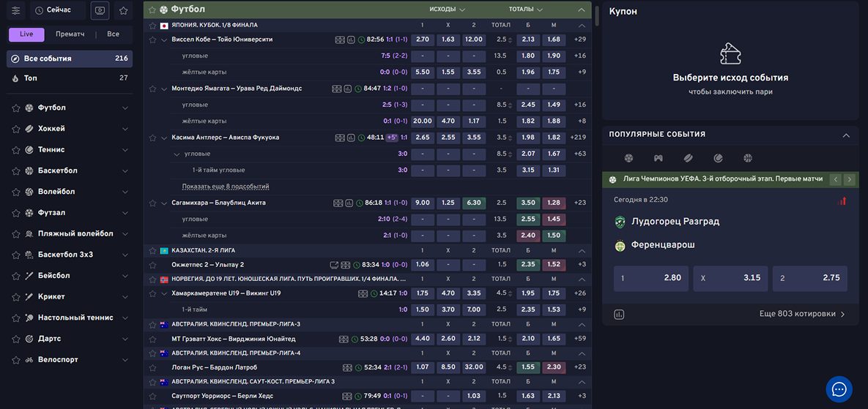
Task: Expand the Теннис sport category
Action: [125, 150]
